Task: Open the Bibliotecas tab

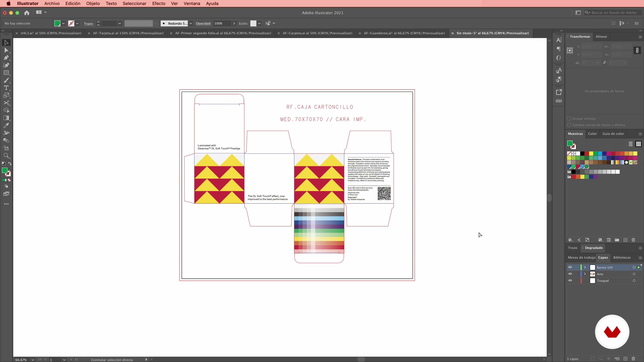Action: click(x=622, y=257)
